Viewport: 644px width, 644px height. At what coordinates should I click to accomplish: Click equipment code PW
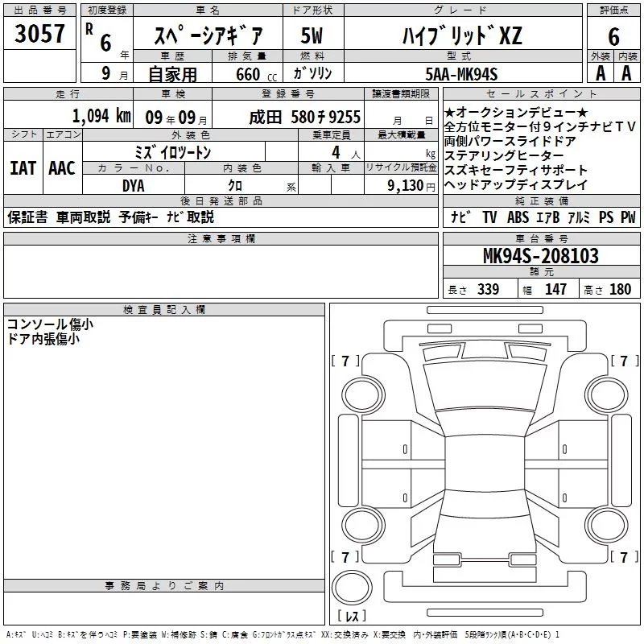(628, 217)
